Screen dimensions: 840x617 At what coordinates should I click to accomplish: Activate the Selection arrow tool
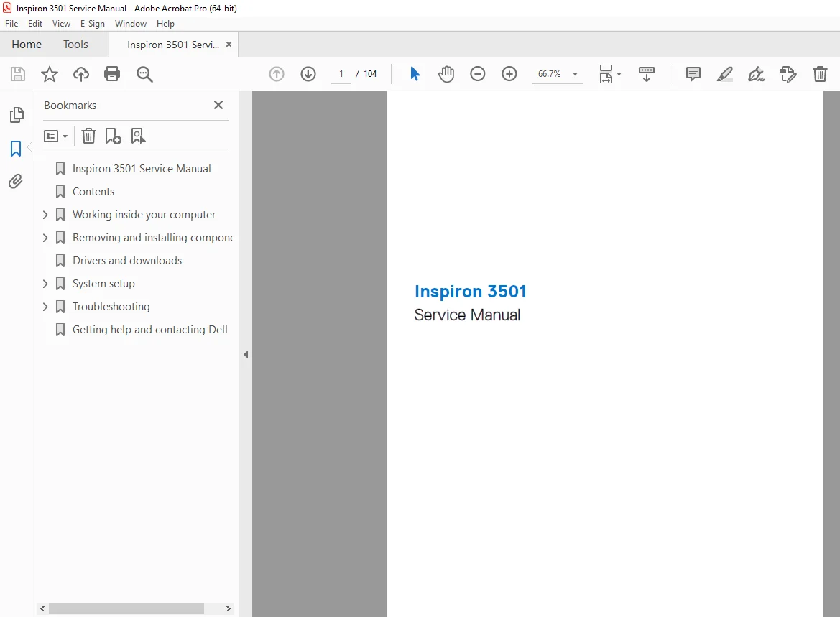click(415, 74)
